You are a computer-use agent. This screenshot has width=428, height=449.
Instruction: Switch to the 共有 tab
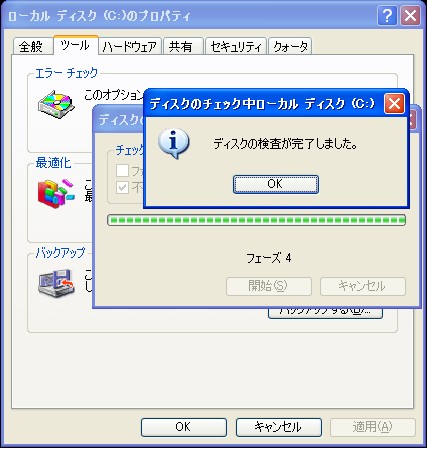181,46
